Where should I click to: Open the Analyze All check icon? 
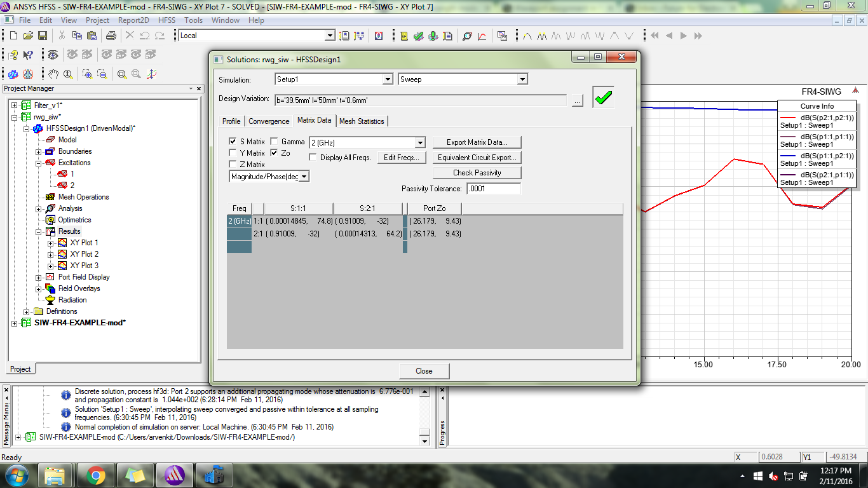tap(418, 36)
